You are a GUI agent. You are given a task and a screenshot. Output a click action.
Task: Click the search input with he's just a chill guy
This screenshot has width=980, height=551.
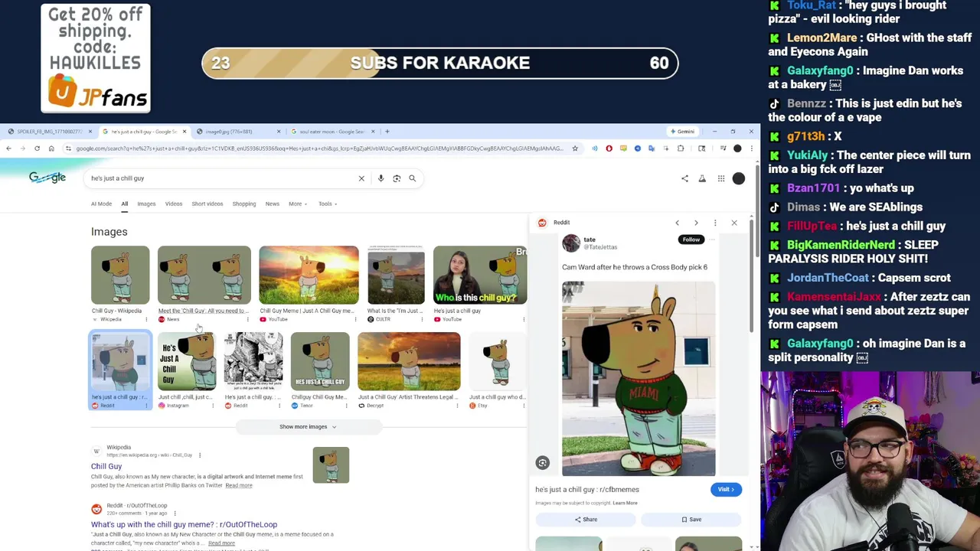point(222,178)
